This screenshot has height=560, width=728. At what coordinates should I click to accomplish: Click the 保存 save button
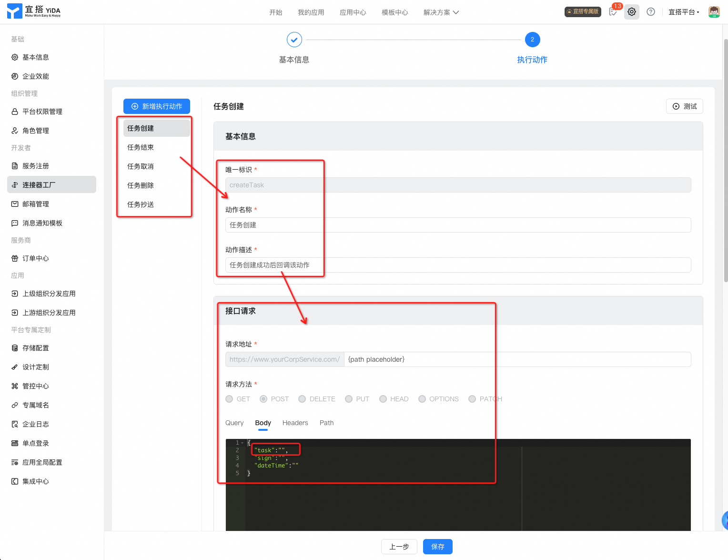click(x=438, y=547)
